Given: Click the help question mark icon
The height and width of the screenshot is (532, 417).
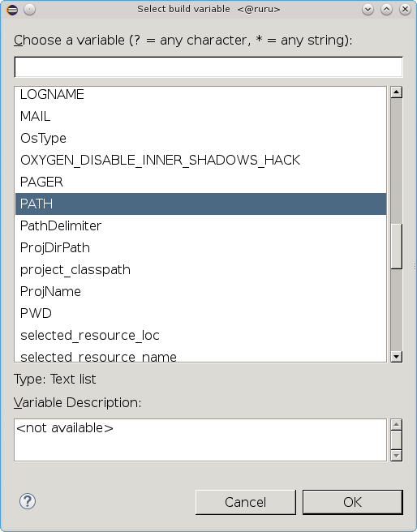Looking at the screenshot, I should 28,501.
